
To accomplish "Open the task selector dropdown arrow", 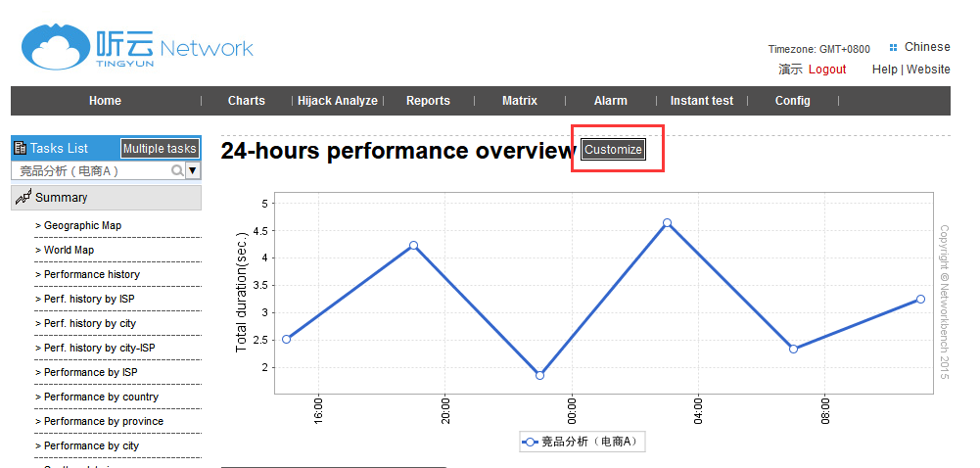I will point(193,170).
